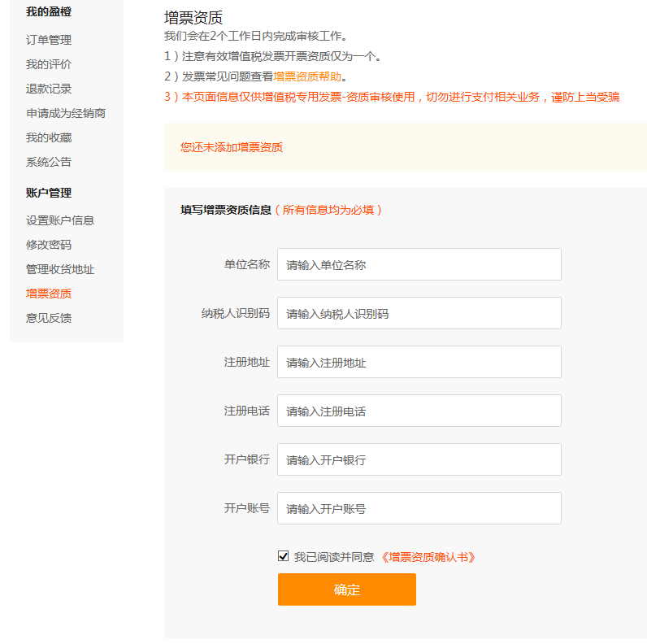The height and width of the screenshot is (644, 647).
Task: Open 意见反馈 in sidebar
Action: pos(49,318)
